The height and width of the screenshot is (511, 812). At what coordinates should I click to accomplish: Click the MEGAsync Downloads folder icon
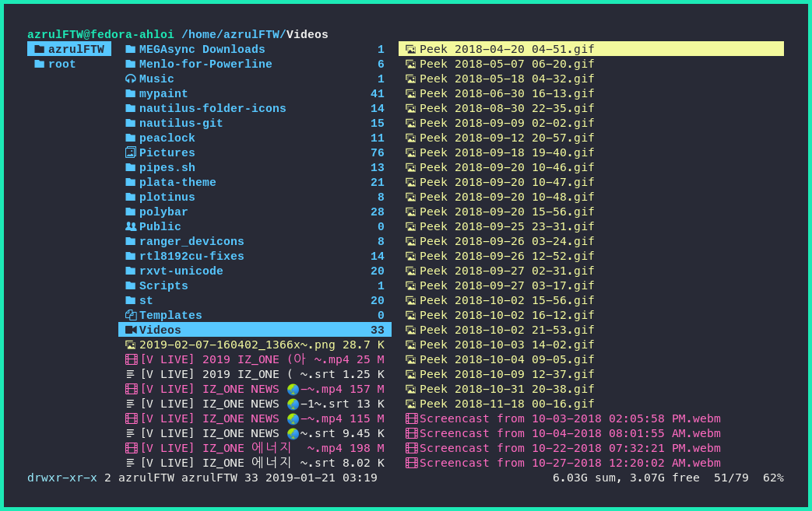pyautogui.click(x=131, y=49)
